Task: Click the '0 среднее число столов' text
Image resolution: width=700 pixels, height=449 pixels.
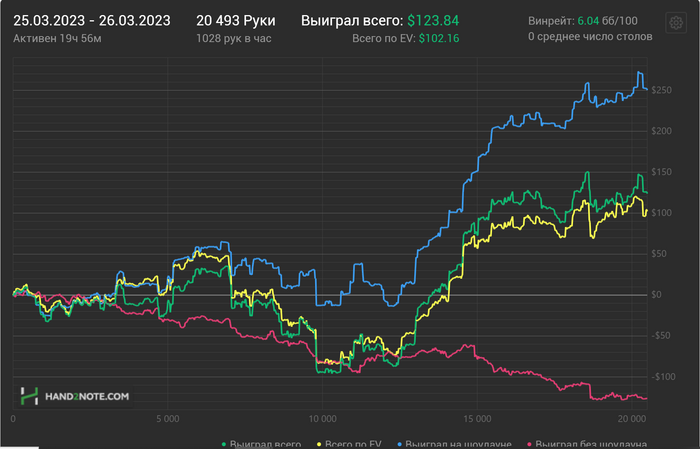Action: [590, 37]
